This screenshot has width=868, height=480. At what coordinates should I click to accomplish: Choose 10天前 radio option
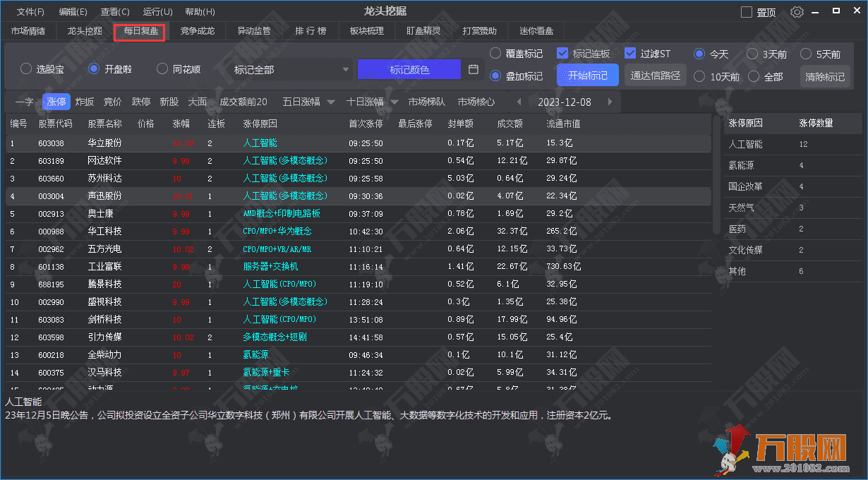point(699,76)
